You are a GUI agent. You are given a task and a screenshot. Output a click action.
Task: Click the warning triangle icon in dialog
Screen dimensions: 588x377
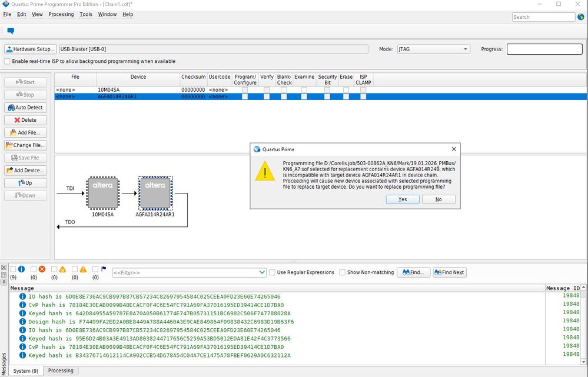point(265,171)
